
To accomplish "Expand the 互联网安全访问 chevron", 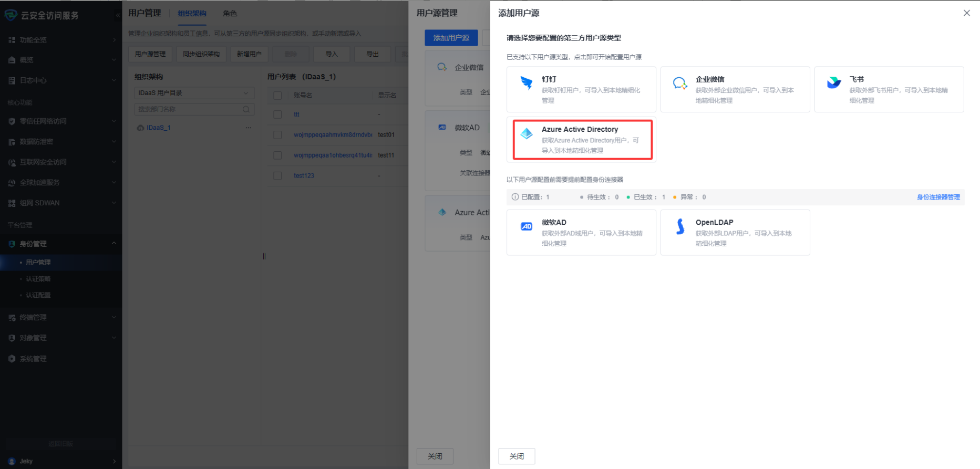I will tap(114, 162).
